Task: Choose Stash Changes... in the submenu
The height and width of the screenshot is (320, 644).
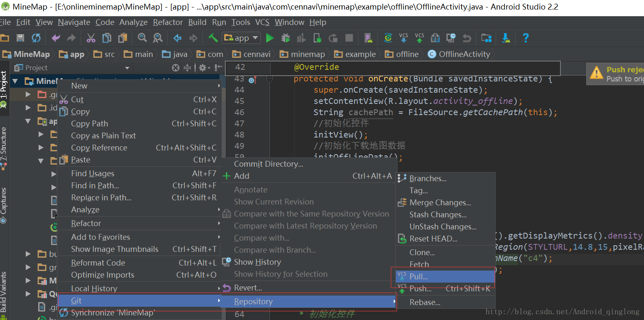Action: 445,215
